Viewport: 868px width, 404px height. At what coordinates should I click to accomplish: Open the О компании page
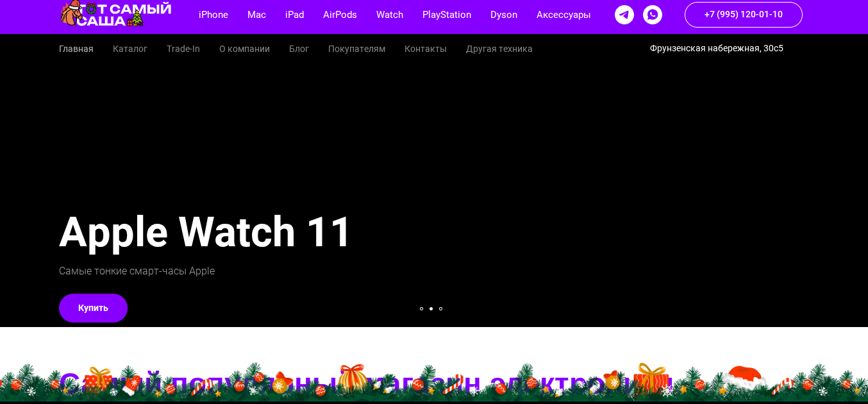point(244,49)
